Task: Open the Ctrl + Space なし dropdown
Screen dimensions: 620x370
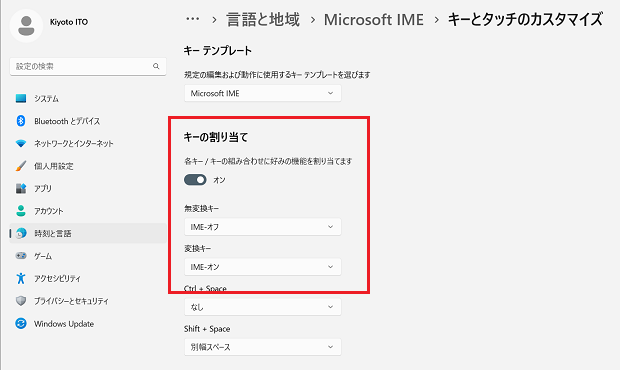Action: coord(263,307)
